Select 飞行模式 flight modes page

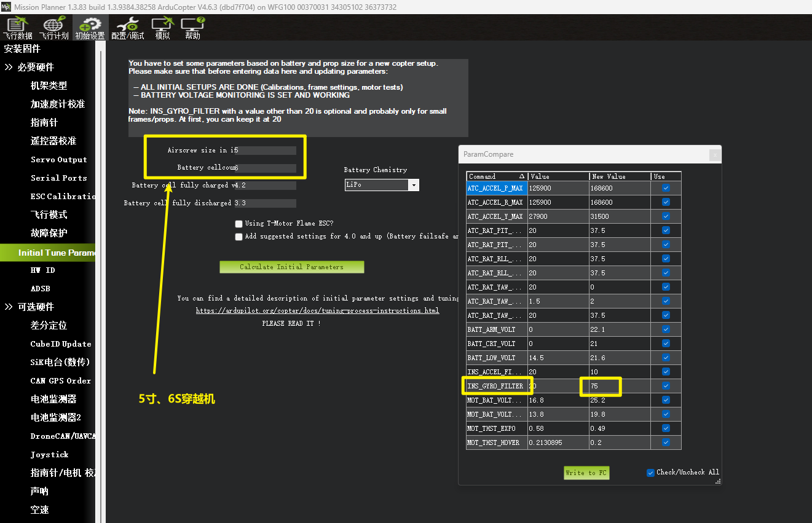pyautogui.click(x=49, y=214)
